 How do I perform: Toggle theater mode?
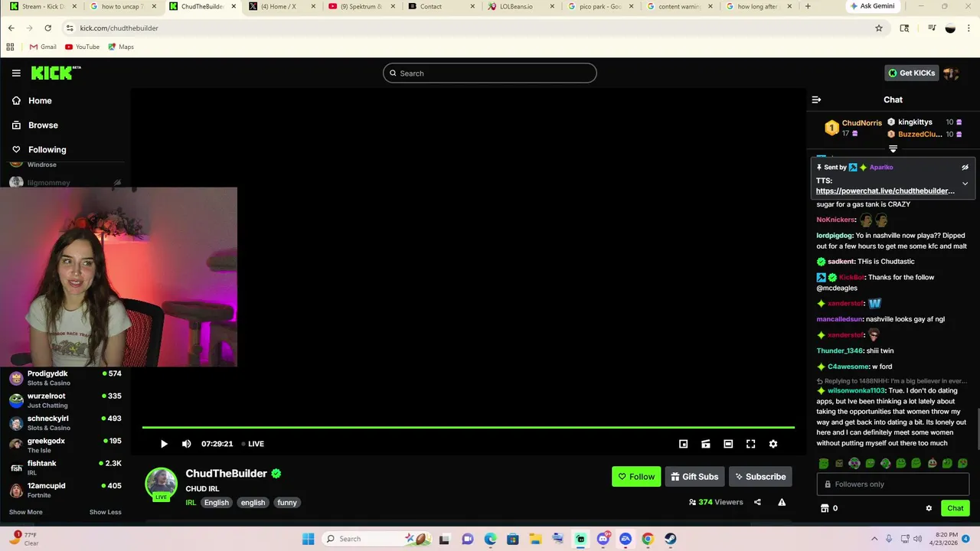click(x=728, y=444)
